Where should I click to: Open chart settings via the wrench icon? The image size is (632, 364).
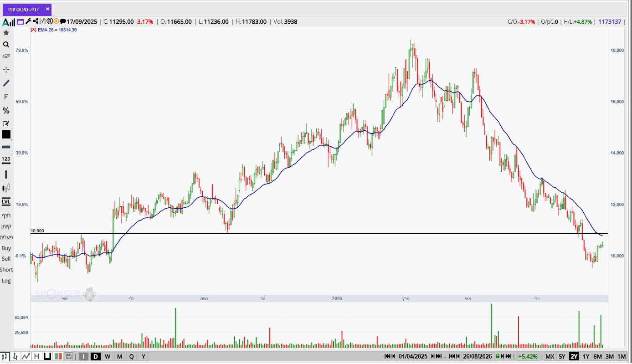click(x=28, y=21)
